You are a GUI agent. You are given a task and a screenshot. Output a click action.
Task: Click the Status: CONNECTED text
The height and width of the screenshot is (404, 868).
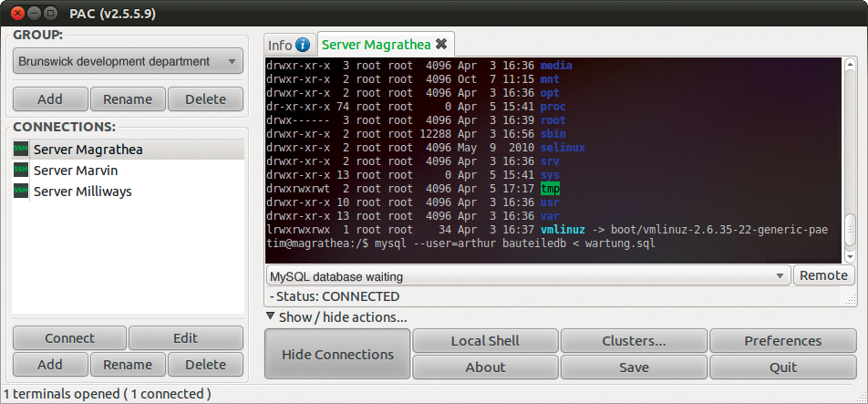click(335, 296)
